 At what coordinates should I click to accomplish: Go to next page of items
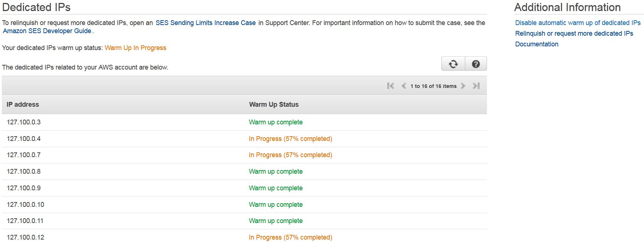pos(463,86)
